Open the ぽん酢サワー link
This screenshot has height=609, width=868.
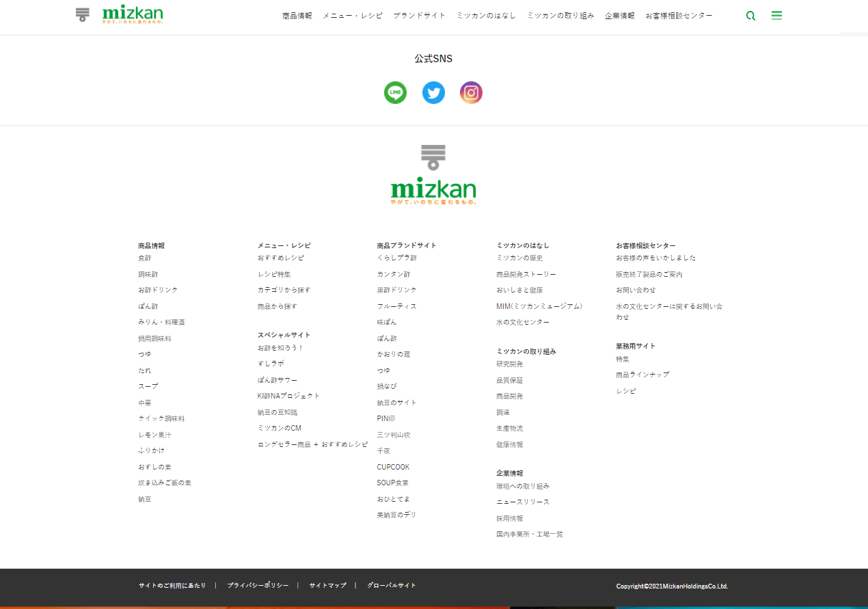click(x=277, y=380)
